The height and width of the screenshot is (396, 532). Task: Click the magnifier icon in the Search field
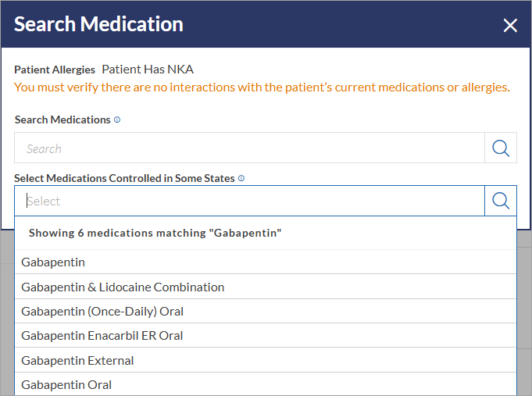[501, 148]
